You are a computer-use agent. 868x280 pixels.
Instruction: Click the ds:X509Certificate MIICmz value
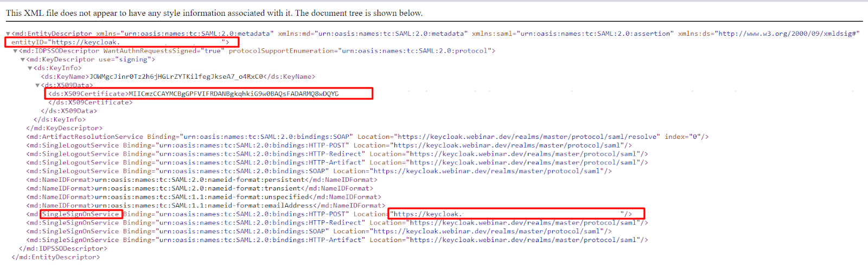[x=234, y=94]
